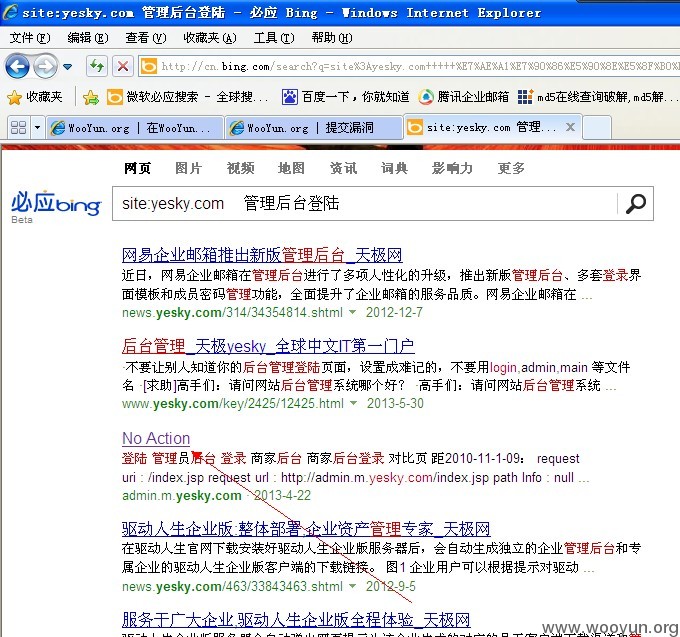Expand the tab list dropdown arrow
The width and height of the screenshot is (680, 637).
37,127
